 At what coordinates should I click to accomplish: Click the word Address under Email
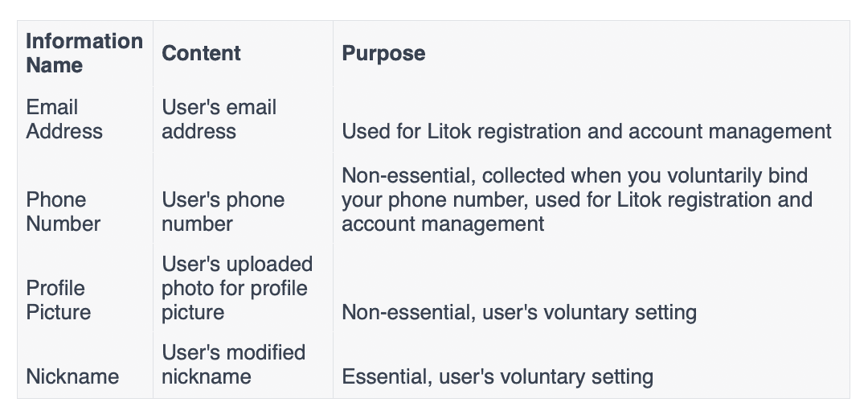pyautogui.click(x=64, y=131)
